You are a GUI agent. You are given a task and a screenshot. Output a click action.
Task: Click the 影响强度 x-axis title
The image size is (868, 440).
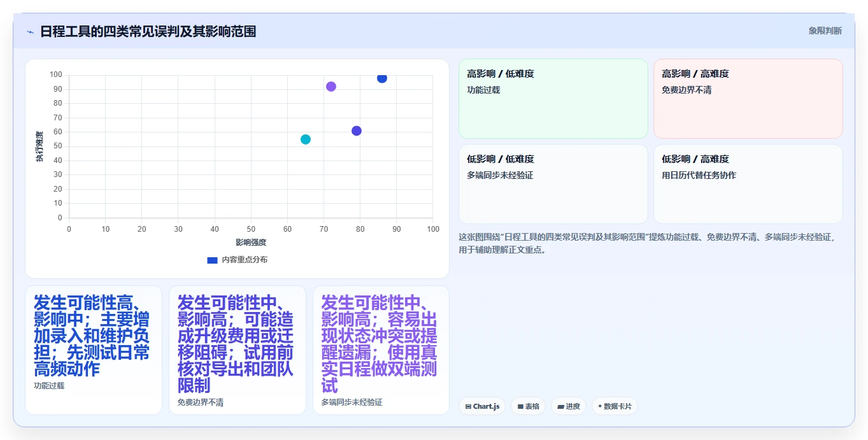(x=251, y=243)
